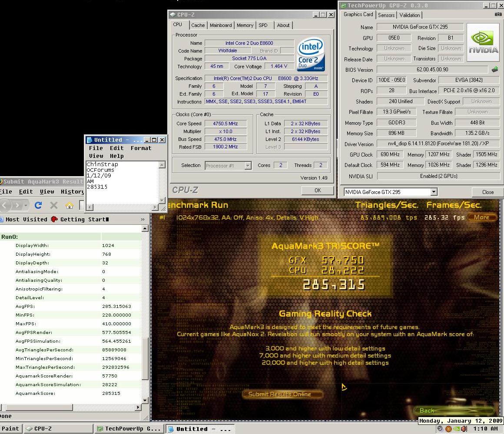Open the Processor selection dropdown in CPU-Z
This screenshot has height=434, width=504.
pos(248,165)
